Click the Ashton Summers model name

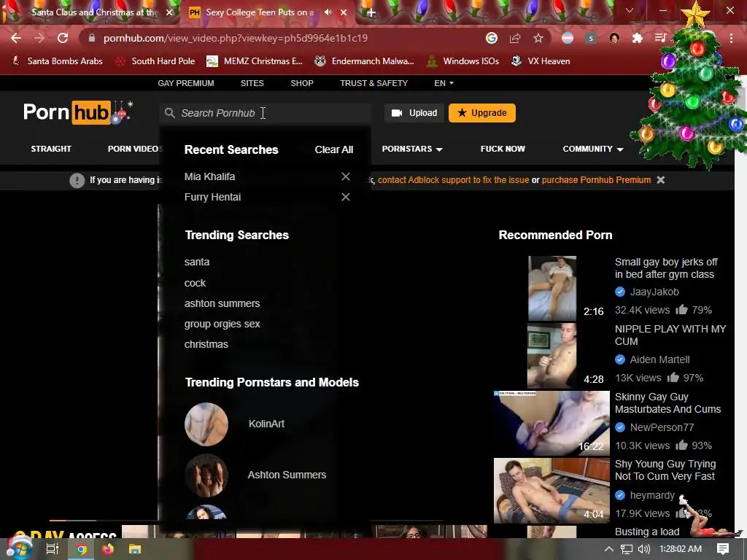(287, 475)
